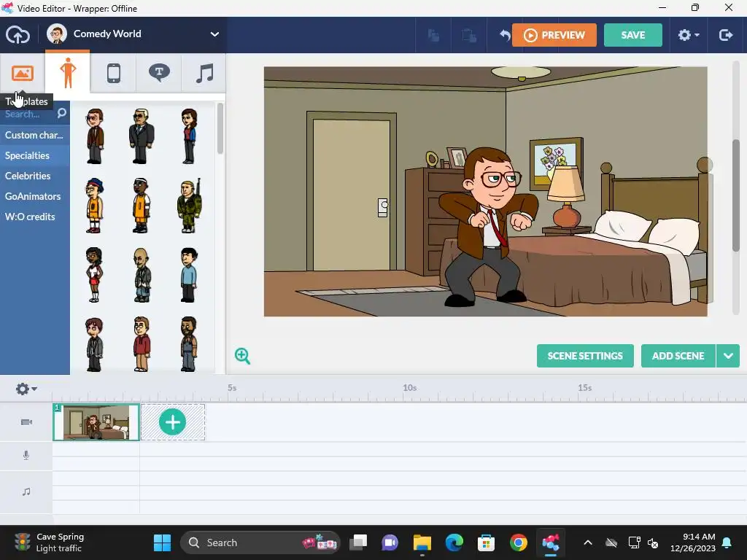Click the taskbar Search box

pyautogui.click(x=260, y=542)
